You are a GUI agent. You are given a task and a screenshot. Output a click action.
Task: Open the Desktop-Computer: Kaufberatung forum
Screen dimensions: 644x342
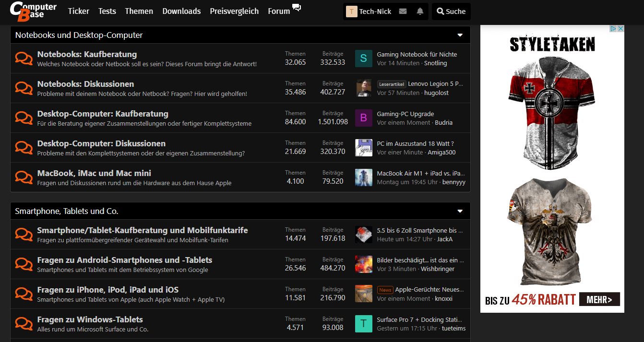[x=103, y=114]
